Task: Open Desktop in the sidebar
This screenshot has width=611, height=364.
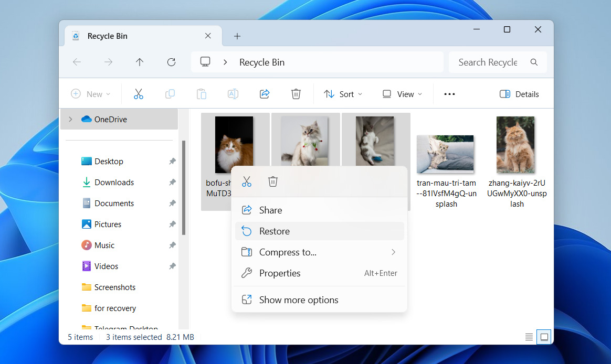Action: (x=108, y=161)
